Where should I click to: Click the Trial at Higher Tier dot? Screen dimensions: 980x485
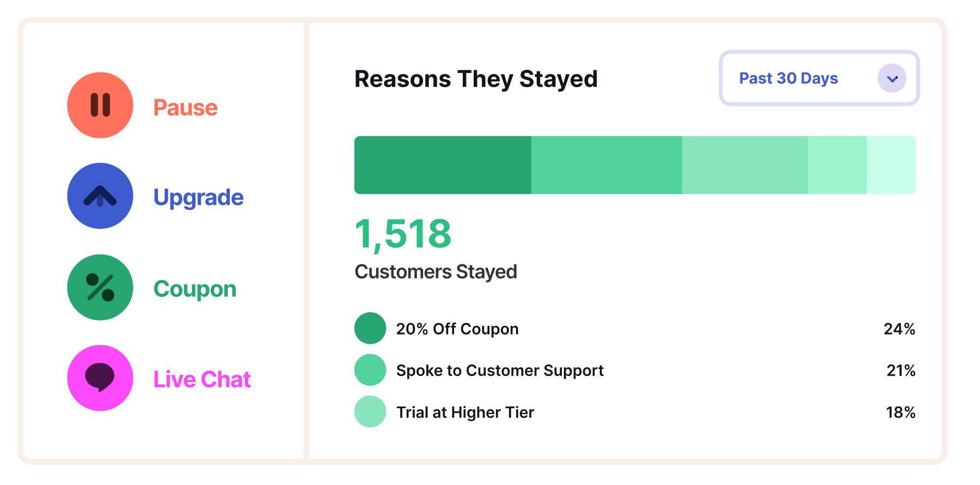(370, 411)
